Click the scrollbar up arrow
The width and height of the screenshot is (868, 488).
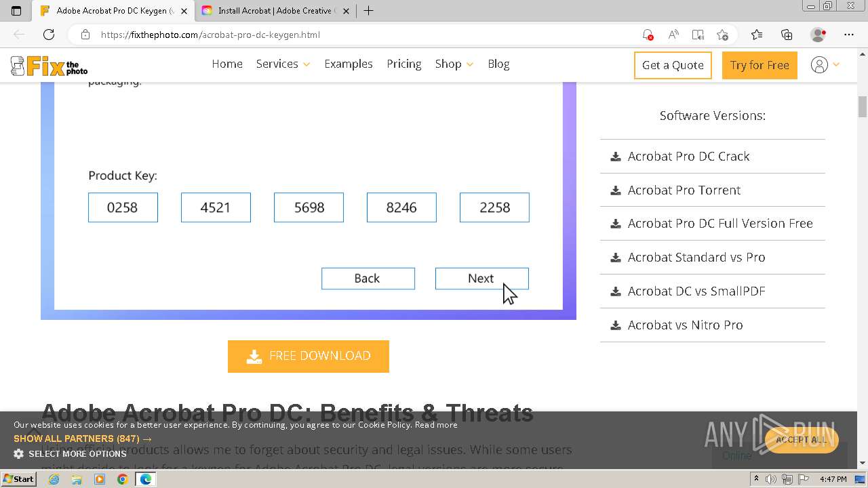pos(863,54)
